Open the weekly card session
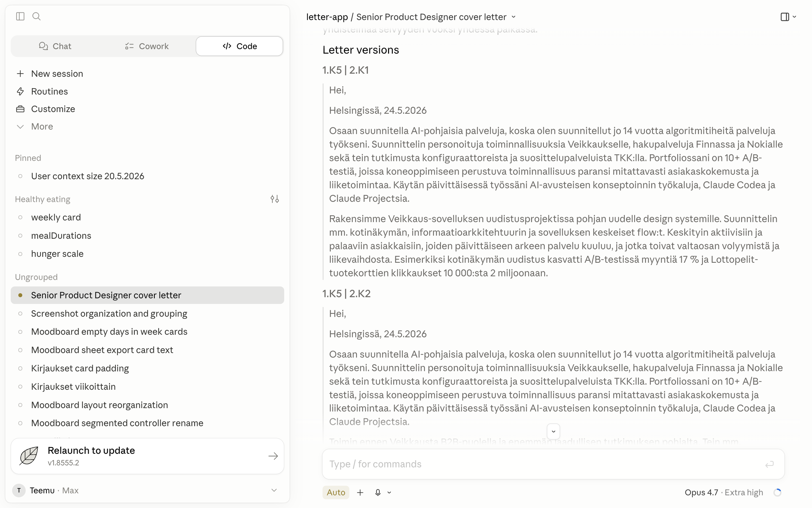This screenshot has height=508, width=812. tap(147, 217)
